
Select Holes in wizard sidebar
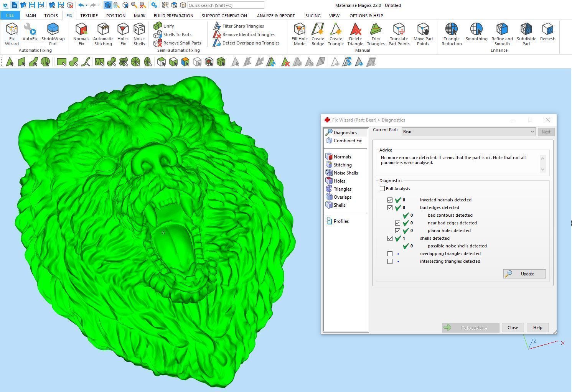336,181
